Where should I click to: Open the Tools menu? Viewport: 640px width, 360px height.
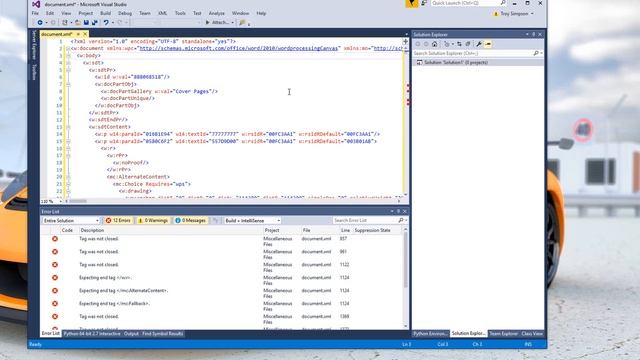[180, 13]
